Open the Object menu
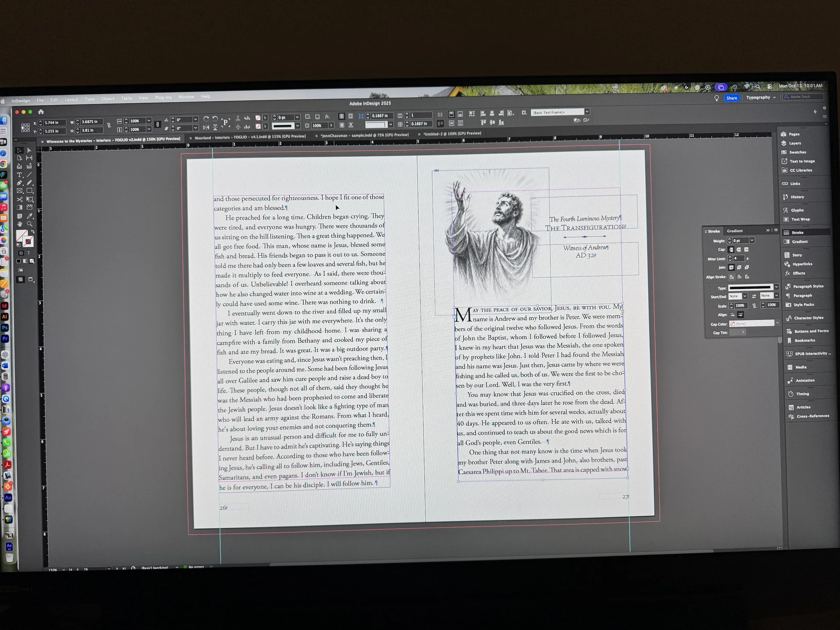The width and height of the screenshot is (840, 630). pyautogui.click(x=108, y=99)
